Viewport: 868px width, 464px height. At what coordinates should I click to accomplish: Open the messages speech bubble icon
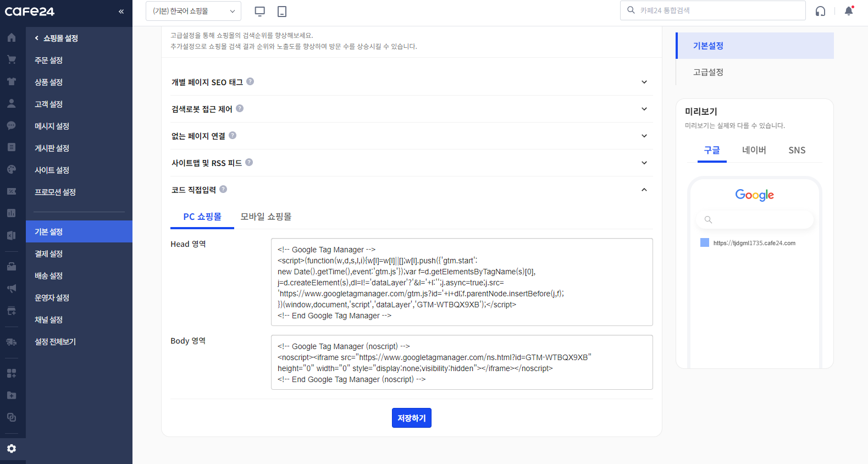pos(12,125)
